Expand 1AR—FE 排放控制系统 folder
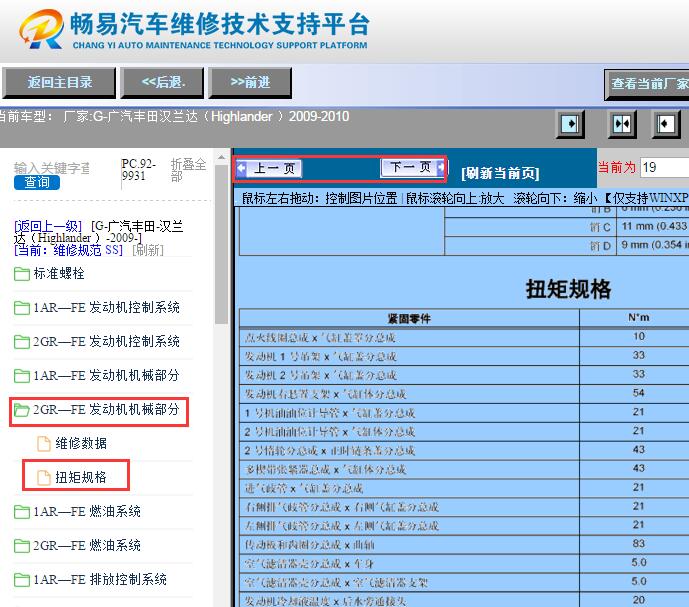 click(90, 579)
